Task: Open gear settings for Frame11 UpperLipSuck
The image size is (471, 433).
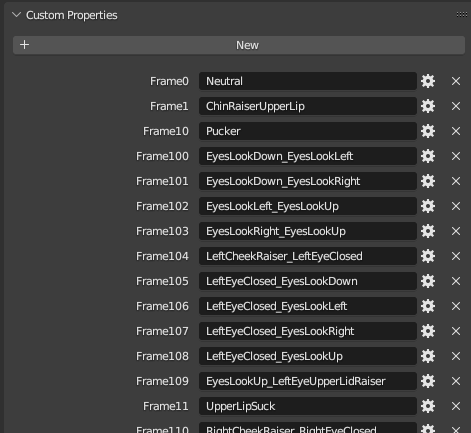Action: 428,406
